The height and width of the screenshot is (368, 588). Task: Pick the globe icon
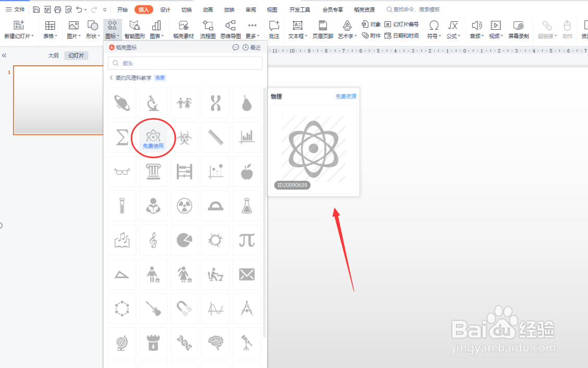pyautogui.click(x=122, y=343)
